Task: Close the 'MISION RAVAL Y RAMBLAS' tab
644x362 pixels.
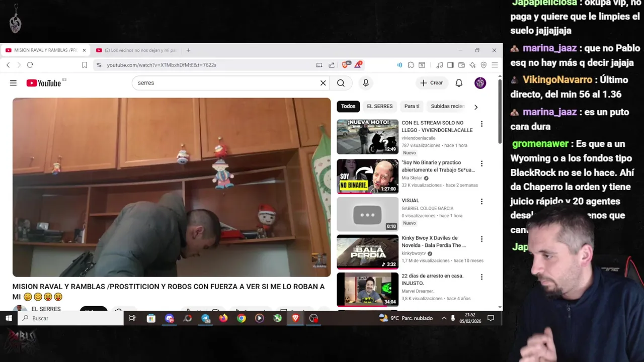Action: click(x=84, y=50)
